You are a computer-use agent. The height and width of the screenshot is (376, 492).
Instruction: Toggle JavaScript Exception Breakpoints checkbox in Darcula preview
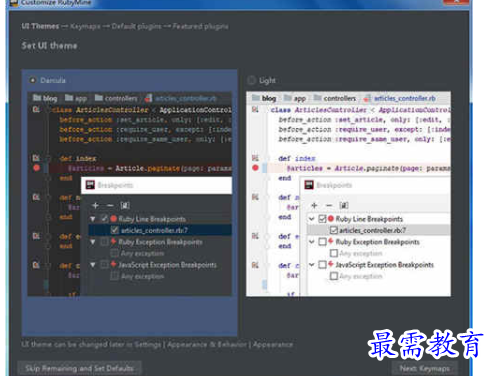(x=104, y=265)
